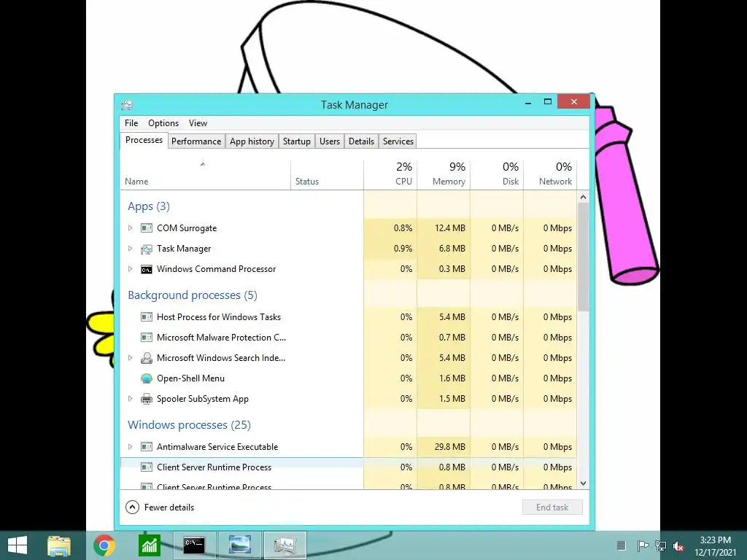Image resolution: width=747 pixels, height=560 pixels.
Task: Open the View menu
Action: [x=198, y=123]
